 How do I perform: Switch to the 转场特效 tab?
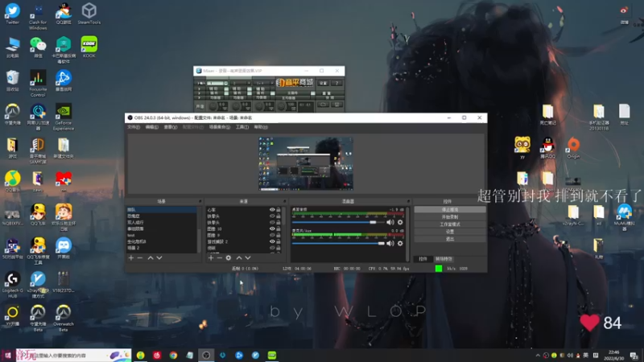[444, 259]
